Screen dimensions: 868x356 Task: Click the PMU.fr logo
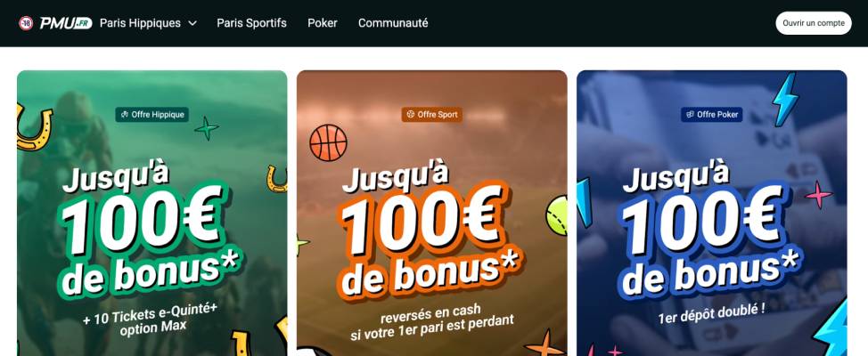click(66, 23)
